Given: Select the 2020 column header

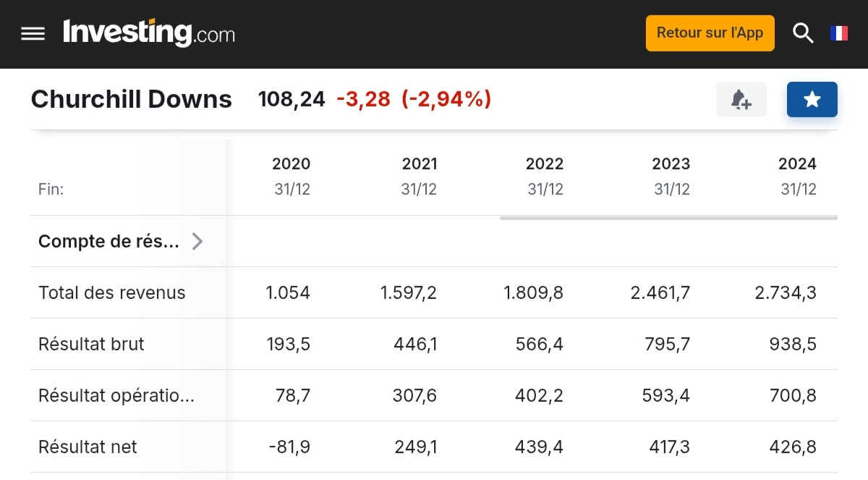Looking at the screenshot, I should [x=291, y=164].
